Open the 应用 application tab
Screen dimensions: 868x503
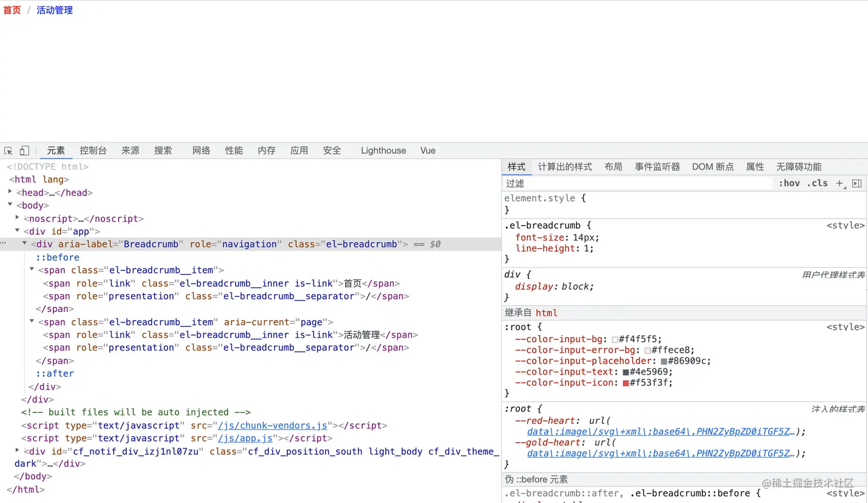pos(299,151)
